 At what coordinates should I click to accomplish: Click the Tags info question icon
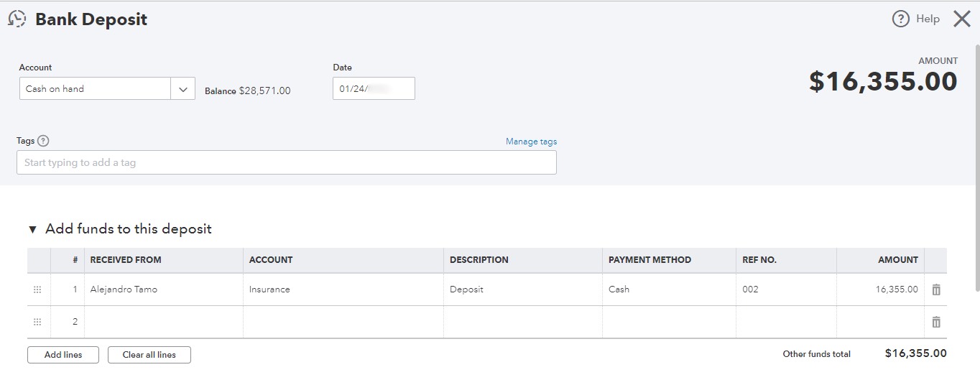pos(43,142)
